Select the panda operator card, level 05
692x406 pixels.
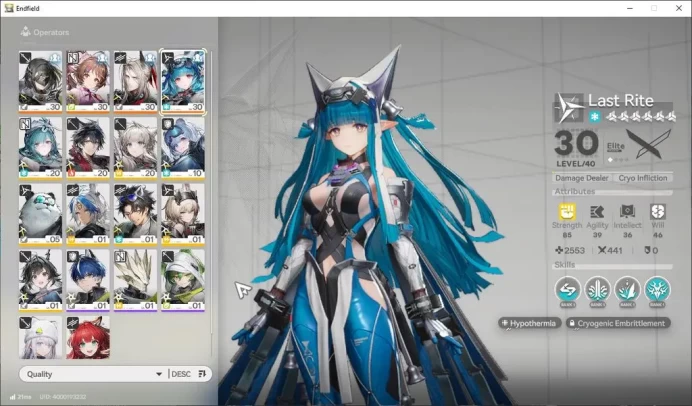point(40,214)
